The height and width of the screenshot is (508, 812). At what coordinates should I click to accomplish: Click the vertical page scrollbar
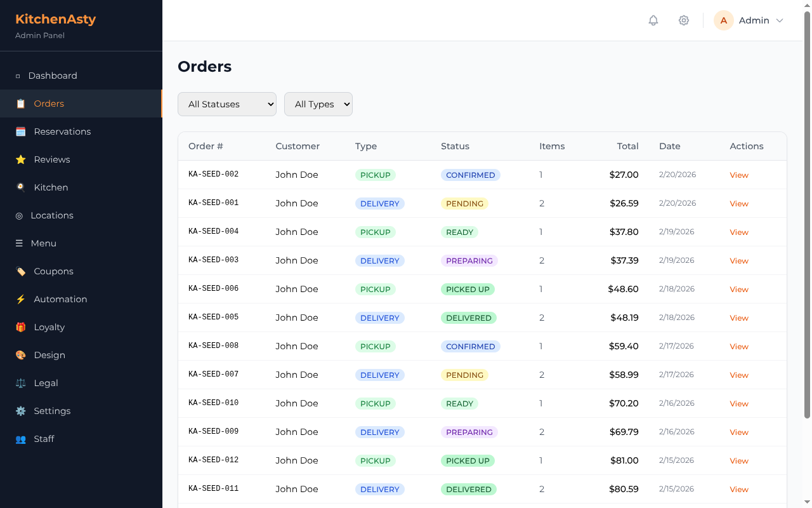click(808, 216)
